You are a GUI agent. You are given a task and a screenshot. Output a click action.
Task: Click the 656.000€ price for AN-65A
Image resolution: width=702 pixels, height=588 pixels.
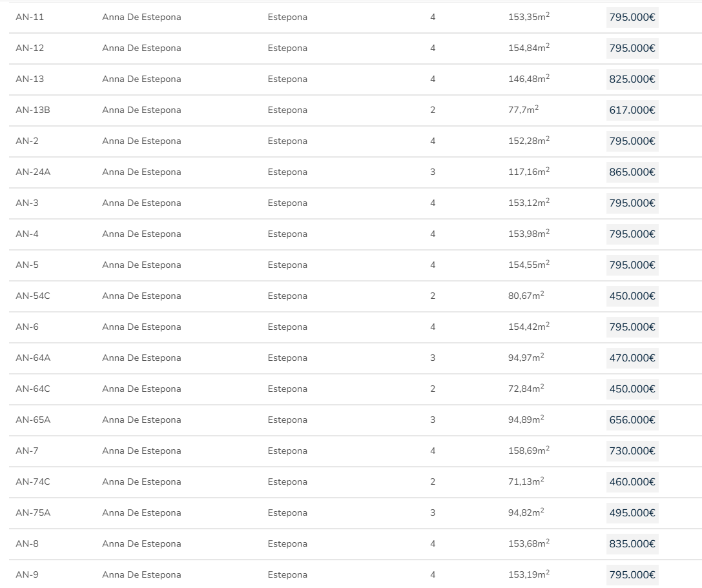tap(632, 420)
